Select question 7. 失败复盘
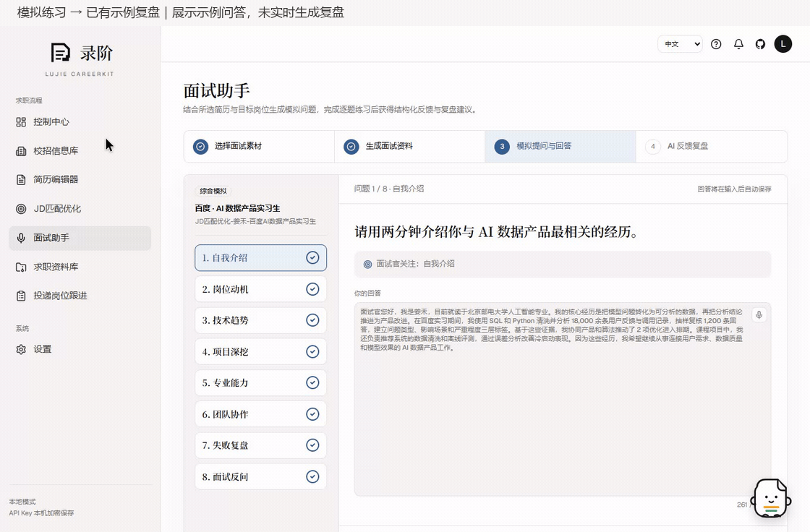Screen dimensions: 810x532 coord(260,445)
